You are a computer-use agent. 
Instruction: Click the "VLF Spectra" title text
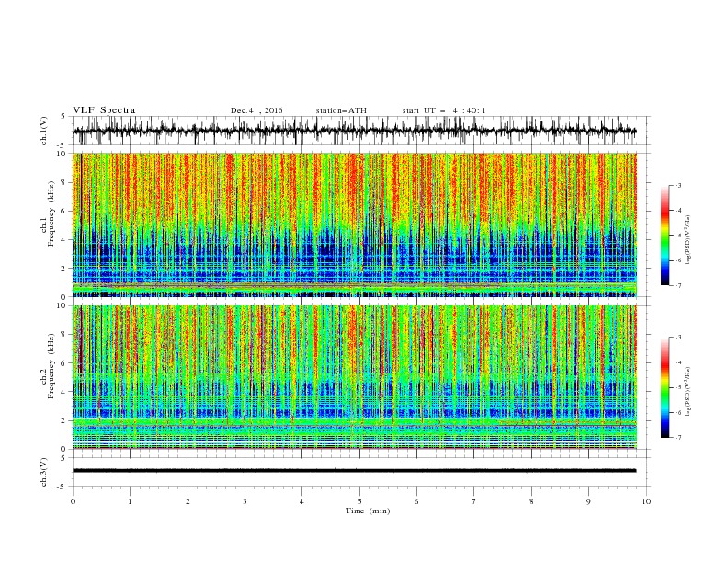[104, 110]
